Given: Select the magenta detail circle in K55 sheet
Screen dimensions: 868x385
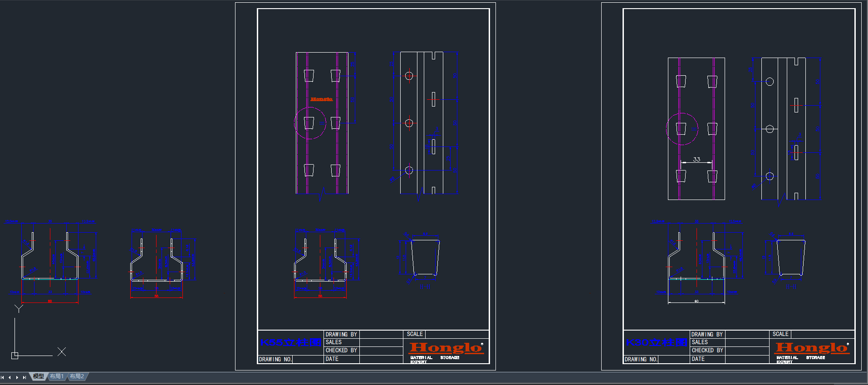Looking at the screenshot, I should click(x=294, y=123).
